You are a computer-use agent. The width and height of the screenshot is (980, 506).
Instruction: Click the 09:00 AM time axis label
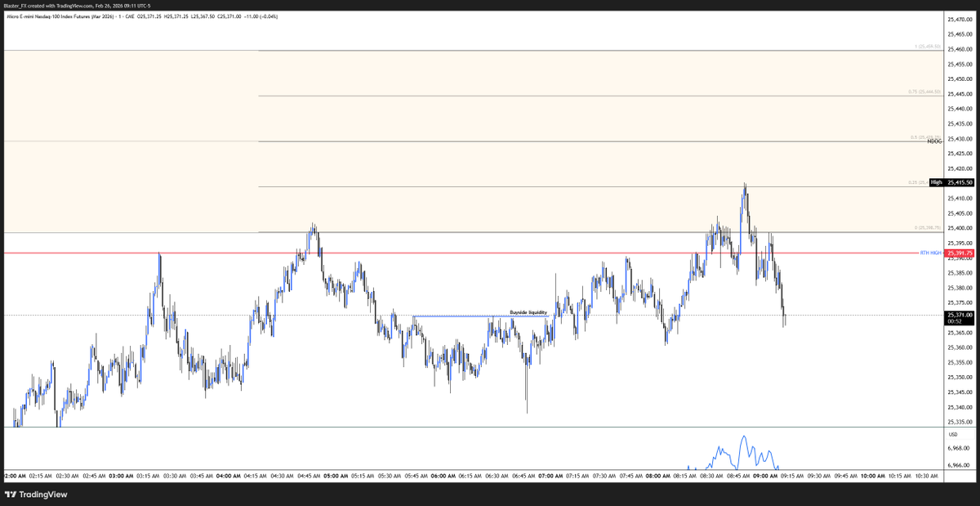coord(765,475)
